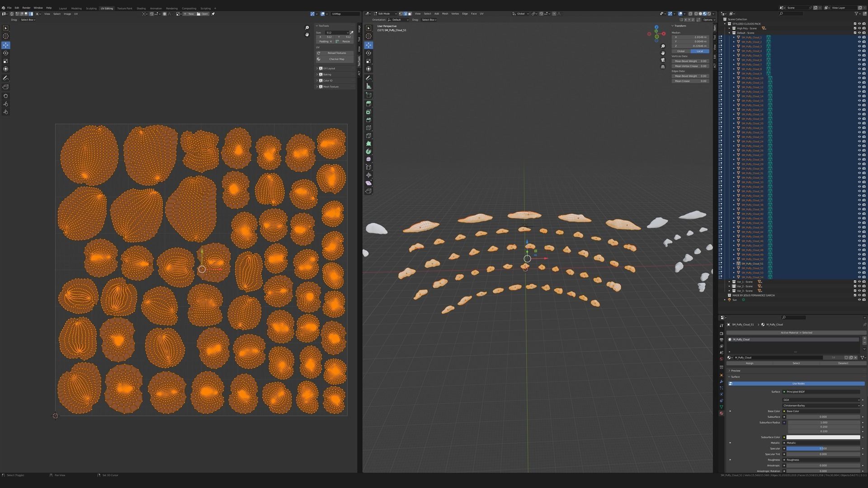Select the Annotate tool in UV editor
Screen dimensions: 868x488
coord(6,78)
